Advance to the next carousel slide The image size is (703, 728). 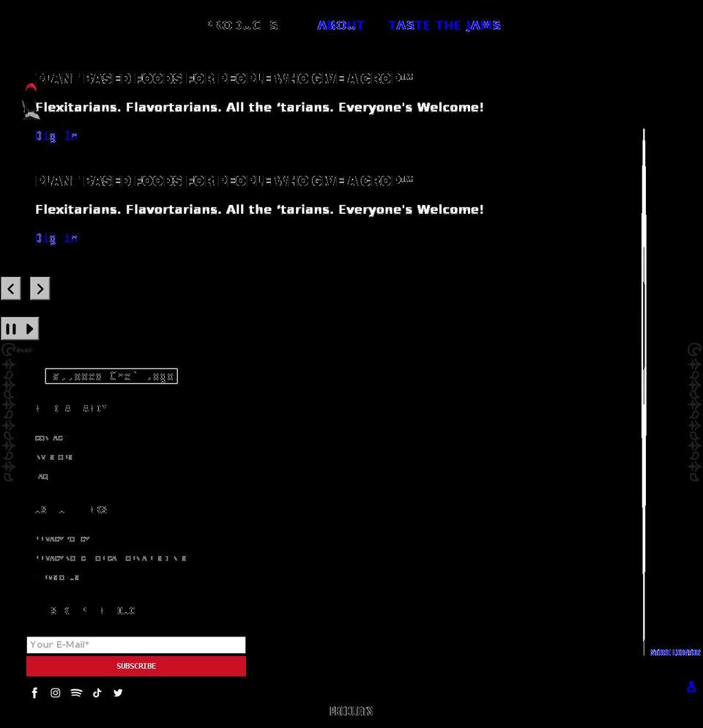click(40, 289)
